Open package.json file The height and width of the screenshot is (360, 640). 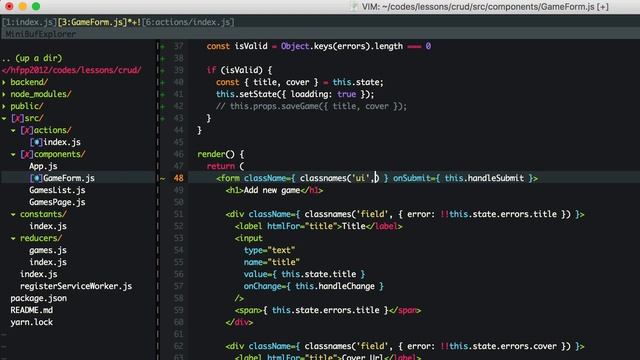(x=39, y=298)
